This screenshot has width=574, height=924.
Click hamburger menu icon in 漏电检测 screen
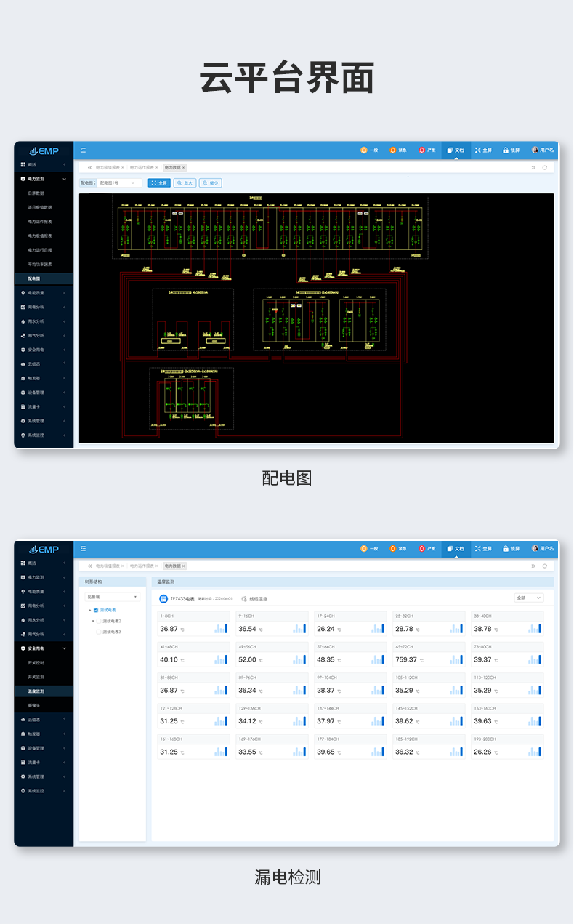83,548
